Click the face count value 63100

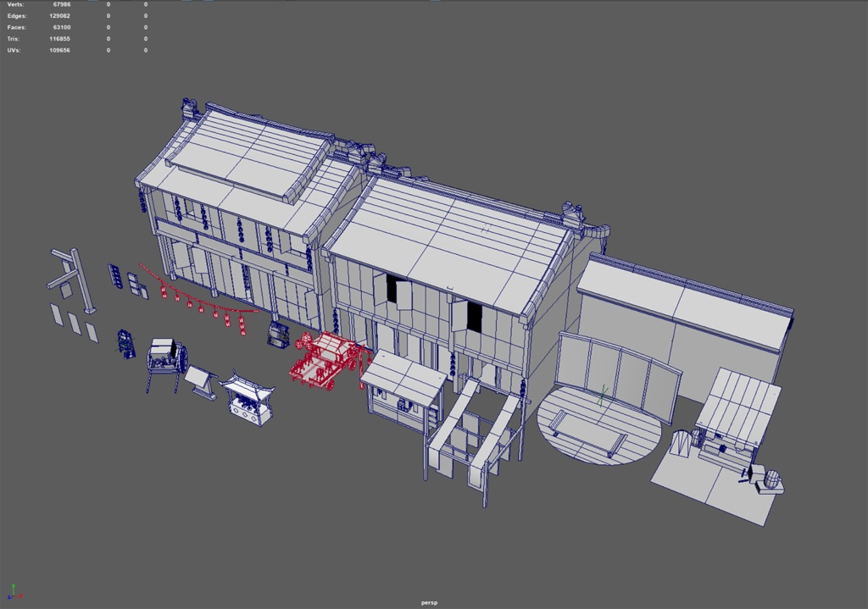coord(61,27)
